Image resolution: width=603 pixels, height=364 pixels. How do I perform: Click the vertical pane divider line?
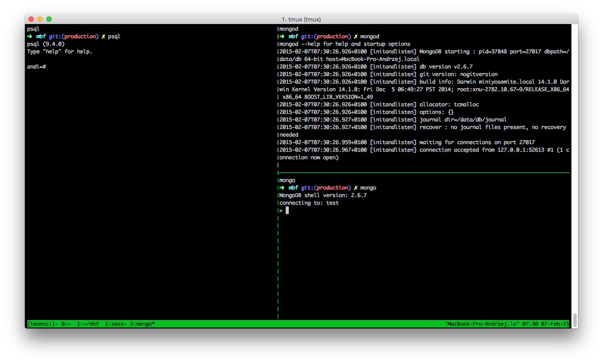point(278,173)
